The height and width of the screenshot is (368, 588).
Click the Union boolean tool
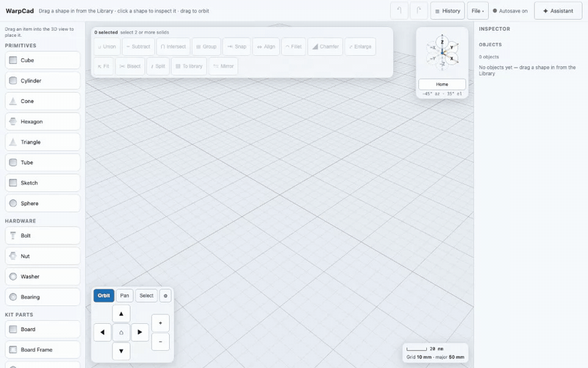107,46
